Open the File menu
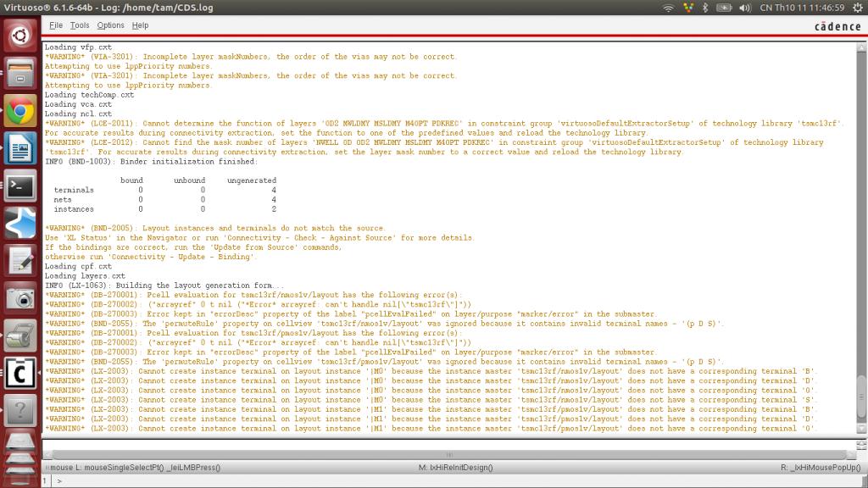 tap(56, 25)
